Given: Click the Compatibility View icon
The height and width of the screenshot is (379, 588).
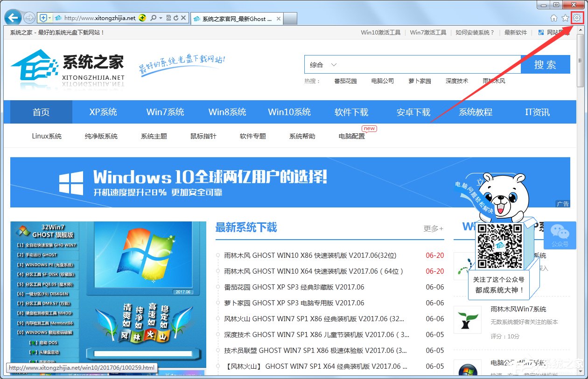Looking at the screenshot, I should 169,17.
